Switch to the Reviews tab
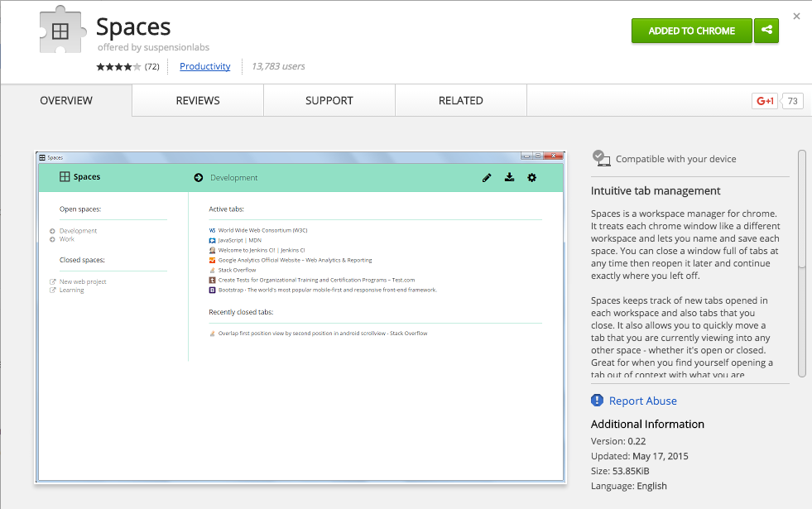This screenshot has height=509, width=812. (x=198, y=101)
